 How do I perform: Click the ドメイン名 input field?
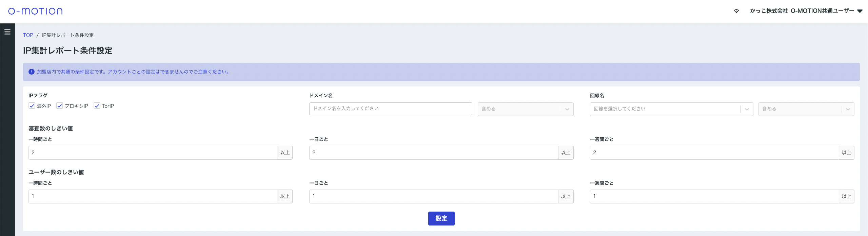tap(390, 109)
